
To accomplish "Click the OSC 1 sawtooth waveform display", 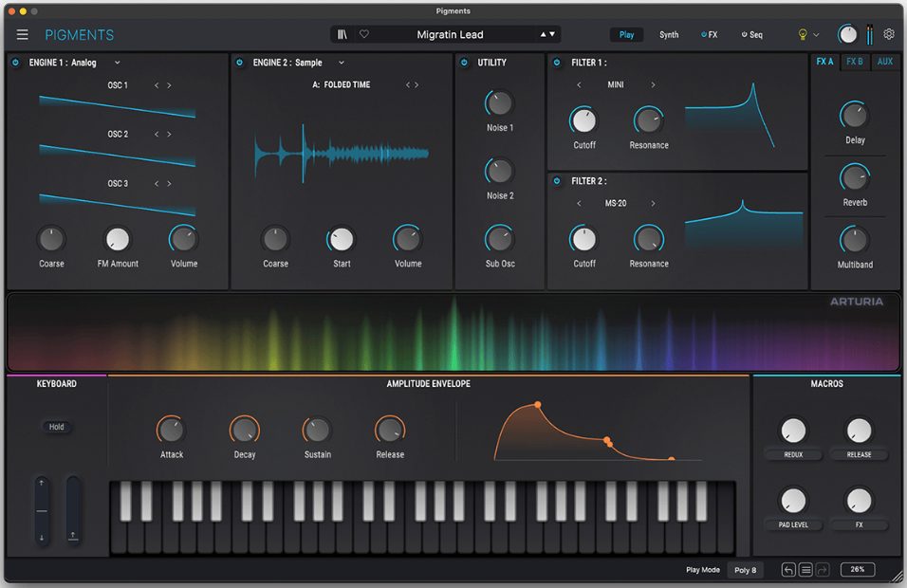I will click(117, 107).
